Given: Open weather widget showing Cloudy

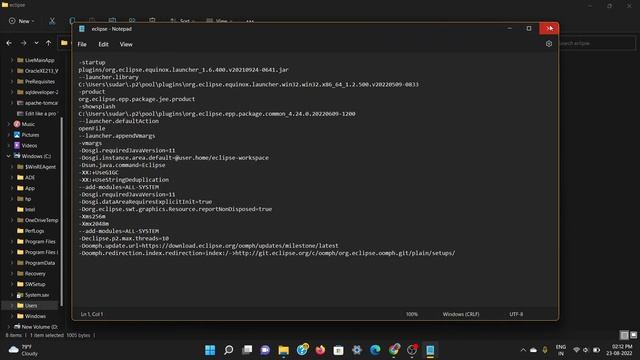Looking at the screenshot, I should [x=24, y=350].
